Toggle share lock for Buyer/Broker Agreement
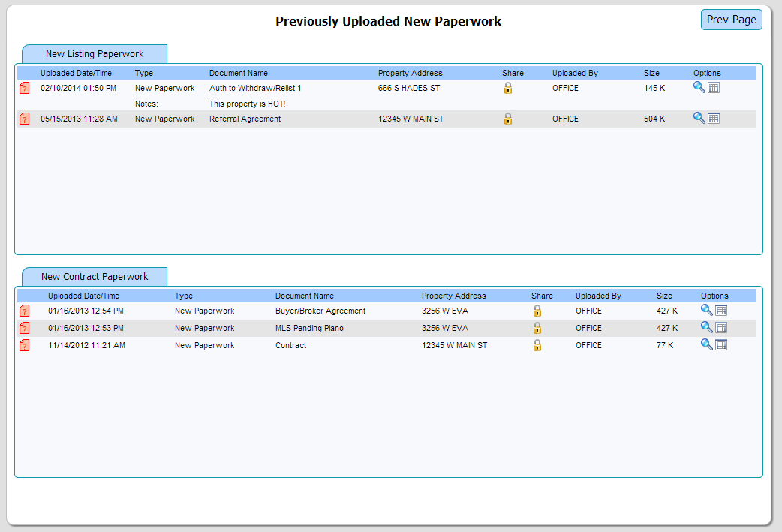Image resolution: width=782 pixels, height=532 pixels. pos(537,311)
